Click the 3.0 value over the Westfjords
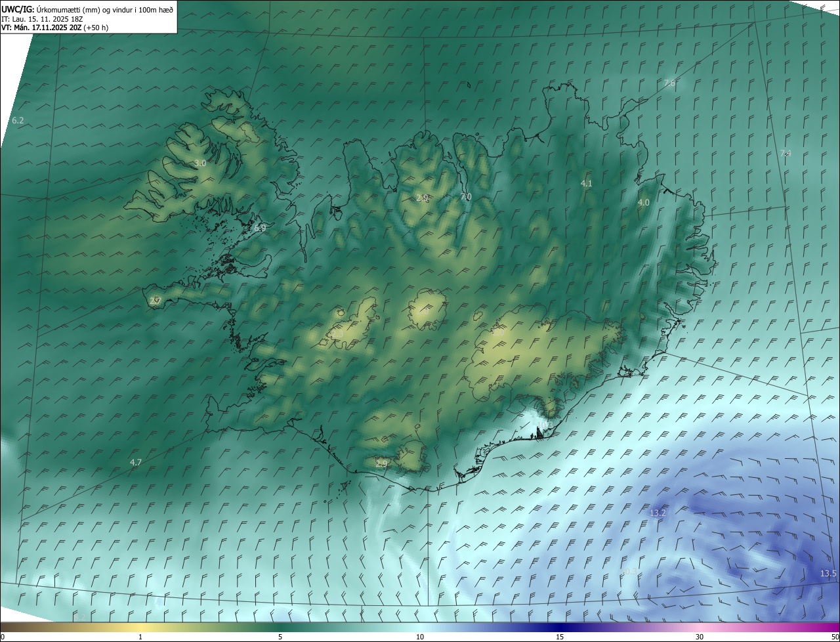The image size is (840, 642). (200, 163)
